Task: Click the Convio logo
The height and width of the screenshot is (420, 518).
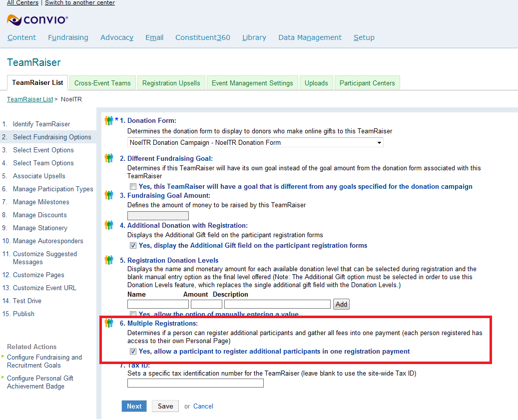Action: click(x=37, y=20)
